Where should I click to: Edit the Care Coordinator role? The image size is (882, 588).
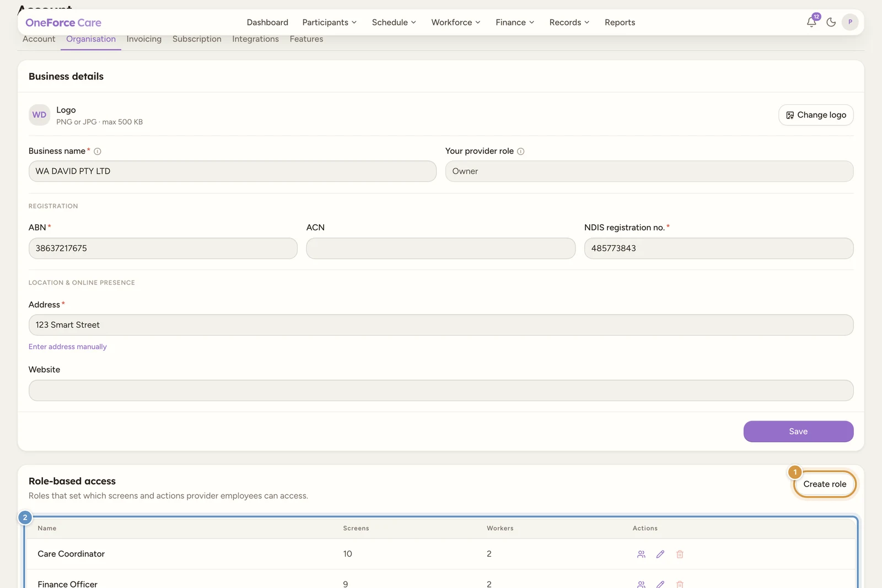coord(660,554)
